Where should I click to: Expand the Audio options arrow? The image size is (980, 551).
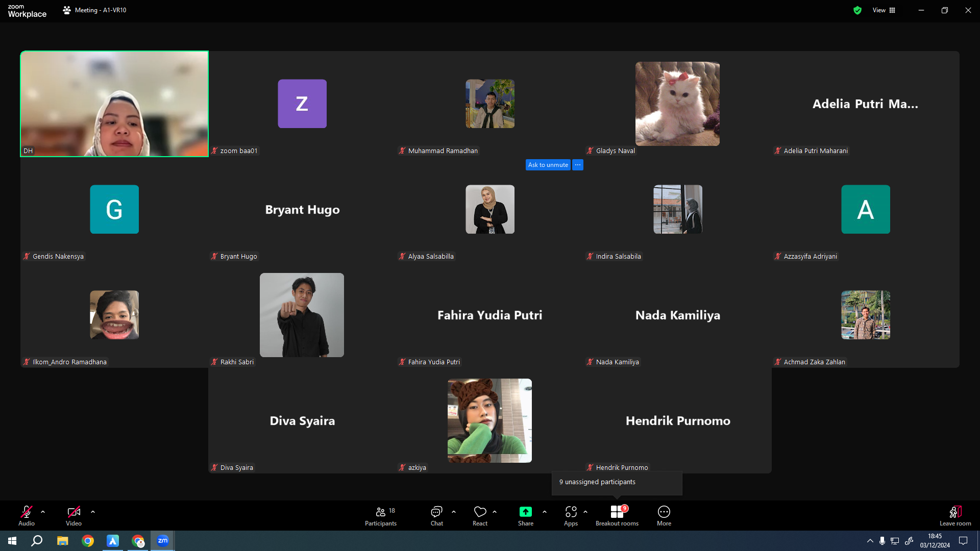43,512
